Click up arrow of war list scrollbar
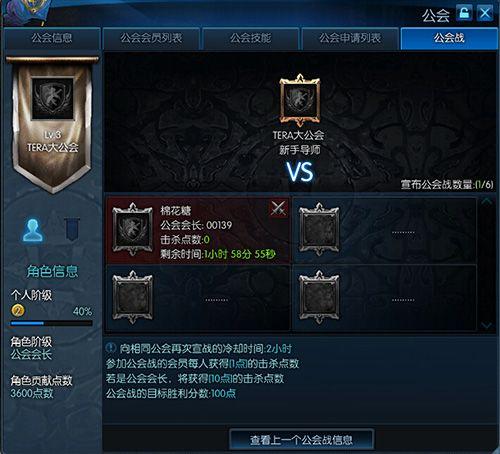Viewport: 500px width, 454px height. (487, 201)
